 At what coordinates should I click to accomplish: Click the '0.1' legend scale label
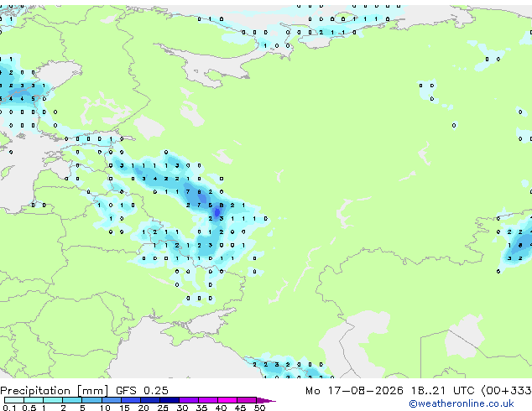point(9,408)
